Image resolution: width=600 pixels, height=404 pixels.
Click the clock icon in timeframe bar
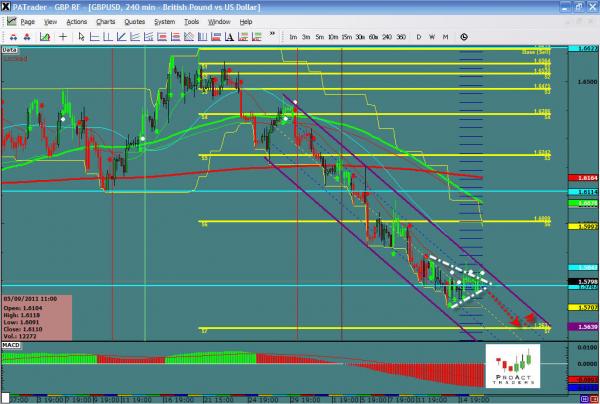click(464, 37)
